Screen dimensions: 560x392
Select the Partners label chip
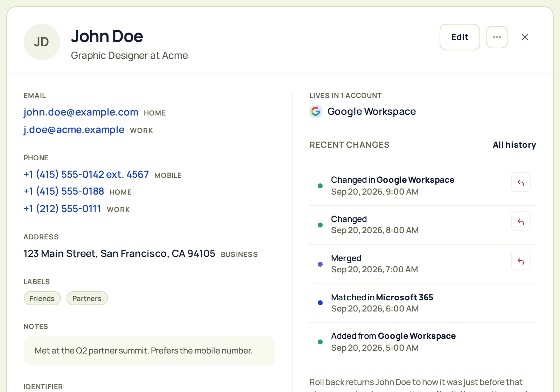(87, 299)
